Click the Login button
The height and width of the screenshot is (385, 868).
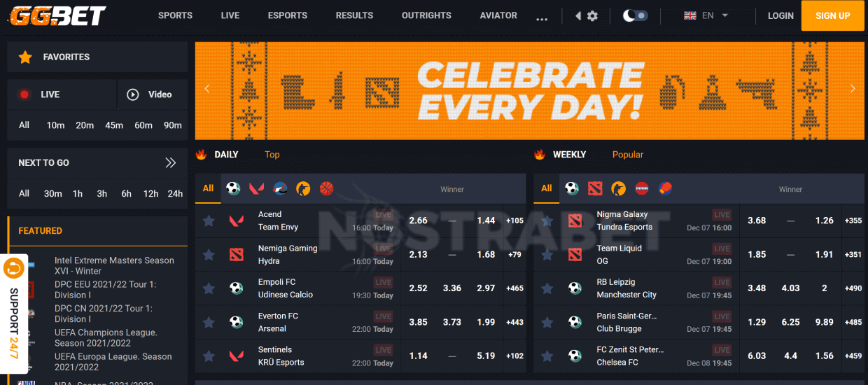780,15
